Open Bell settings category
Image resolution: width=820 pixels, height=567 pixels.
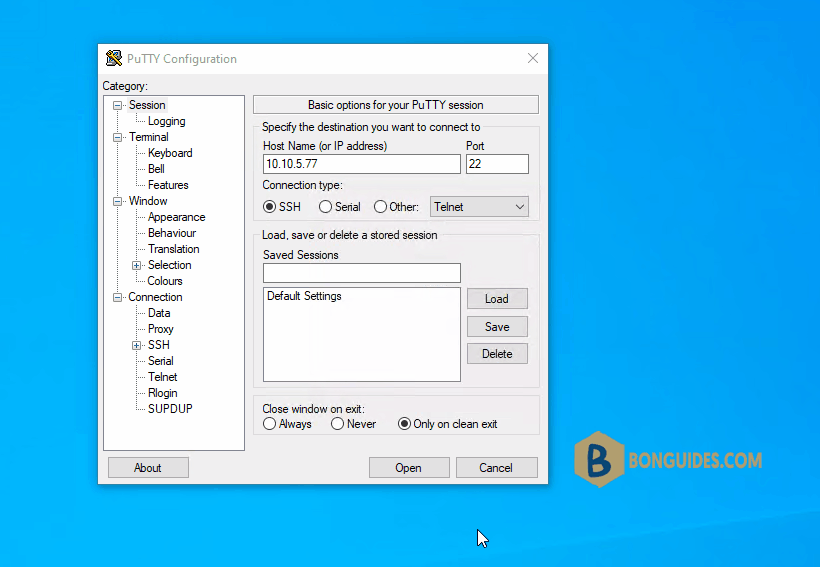coord(156,168)
